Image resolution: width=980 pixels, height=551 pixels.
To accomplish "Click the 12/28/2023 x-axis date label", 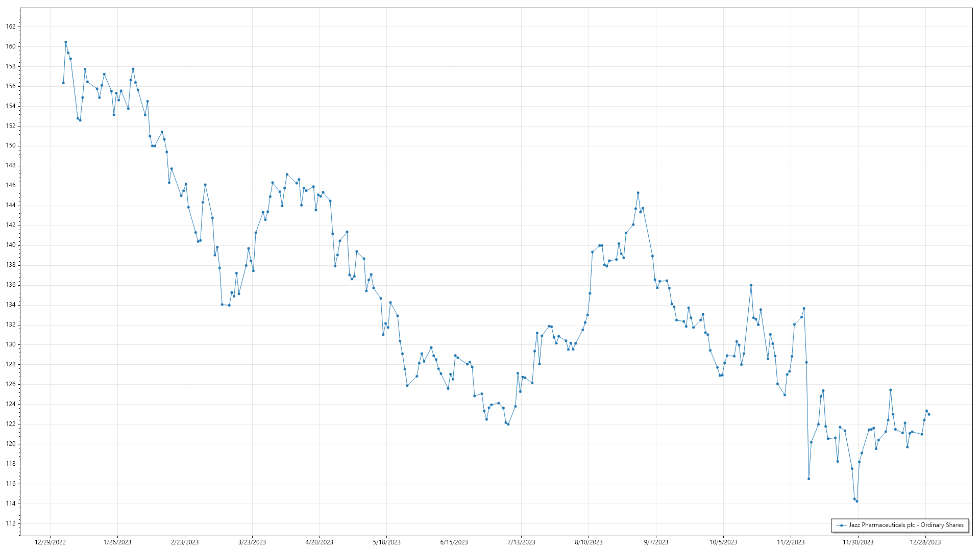I will [925, 542].
